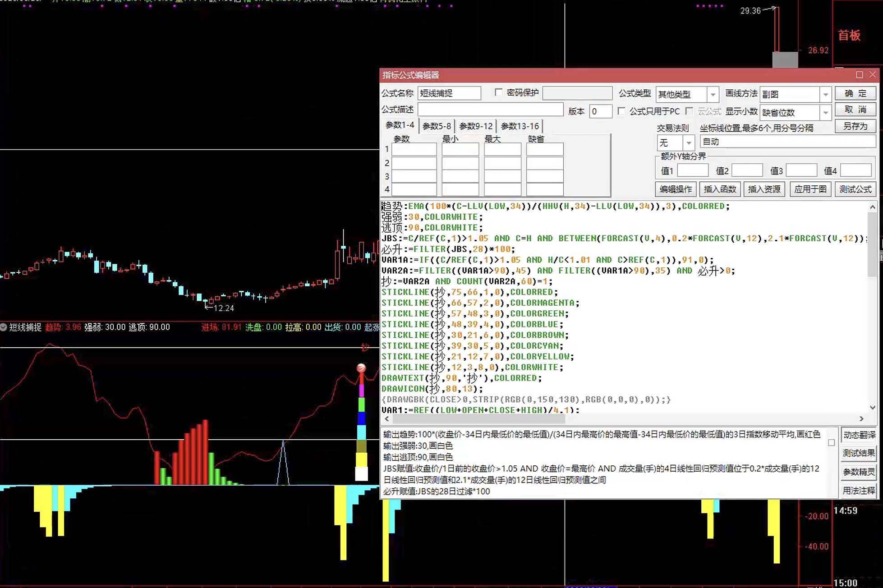Open 其他类型 combo box

pos(687,94)
